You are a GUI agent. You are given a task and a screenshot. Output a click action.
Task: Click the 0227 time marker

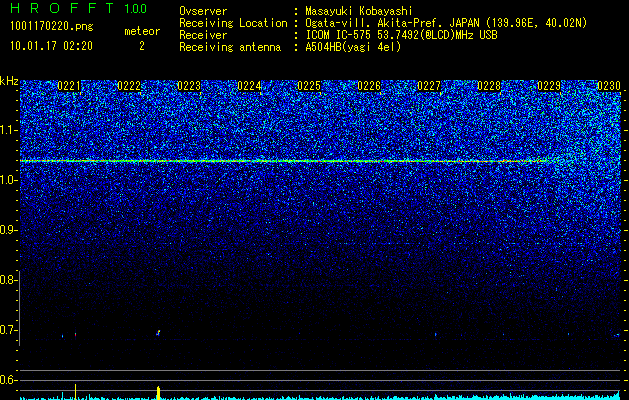[x=429, y=86]
